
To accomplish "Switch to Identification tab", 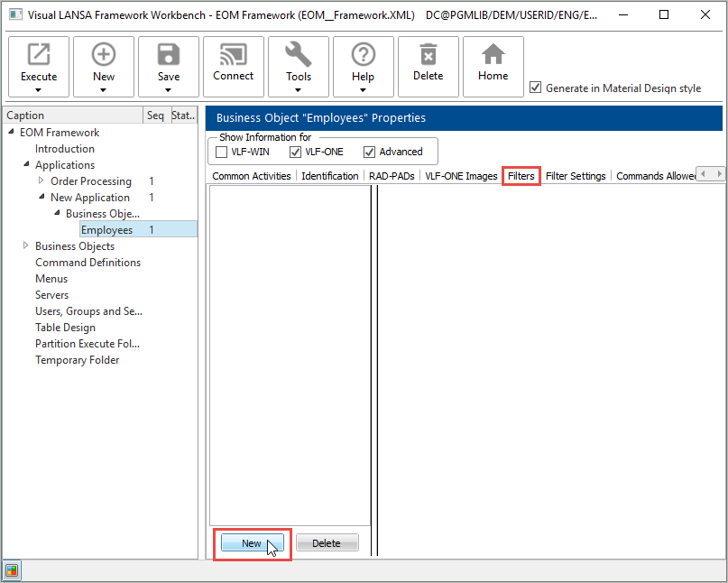I will click(329, 176).
